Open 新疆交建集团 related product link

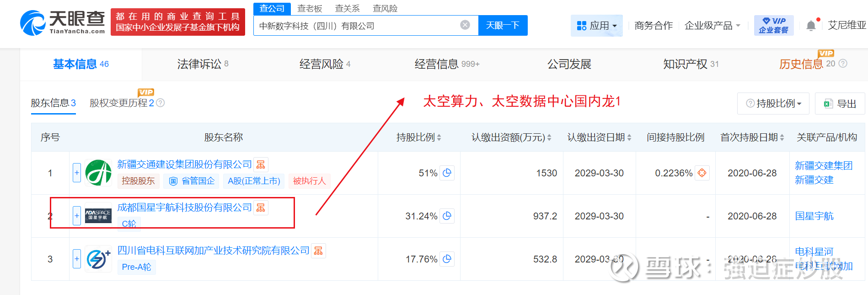[x=823, y=166]
